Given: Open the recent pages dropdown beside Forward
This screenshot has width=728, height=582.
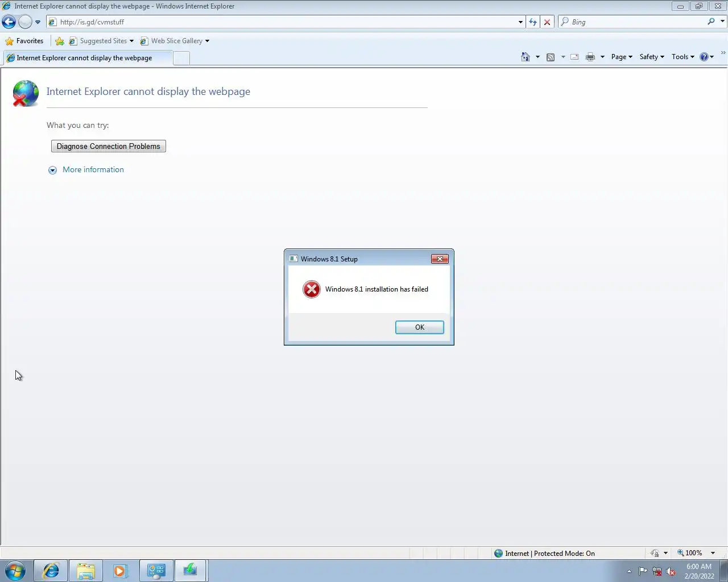Looking at the screenshot, I should coord(38,22).
